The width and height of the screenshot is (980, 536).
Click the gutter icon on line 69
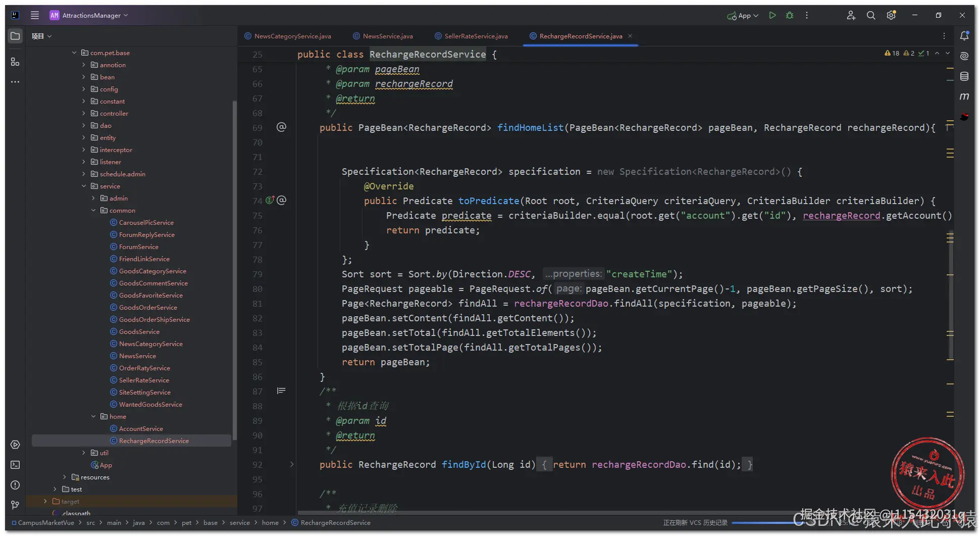tap(281, 127)
